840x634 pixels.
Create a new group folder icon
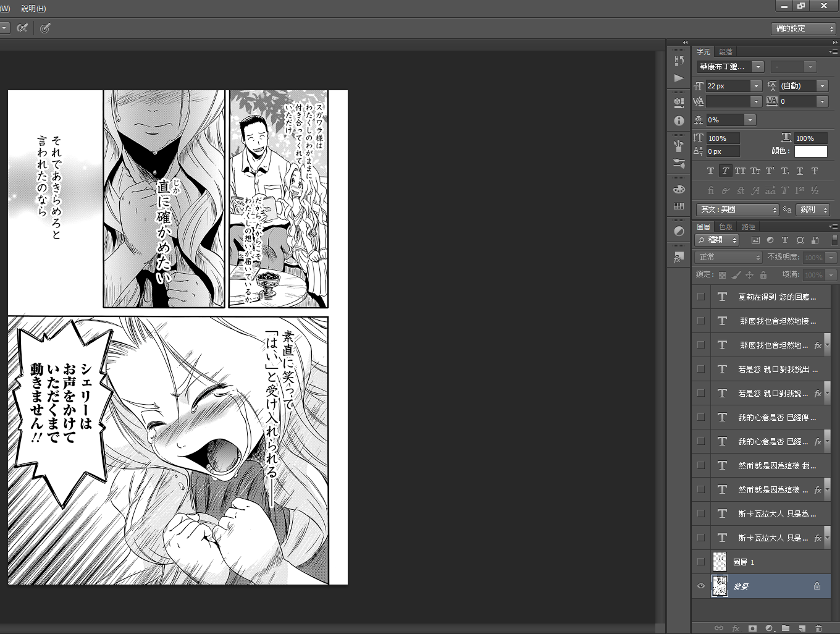(786, 628)
